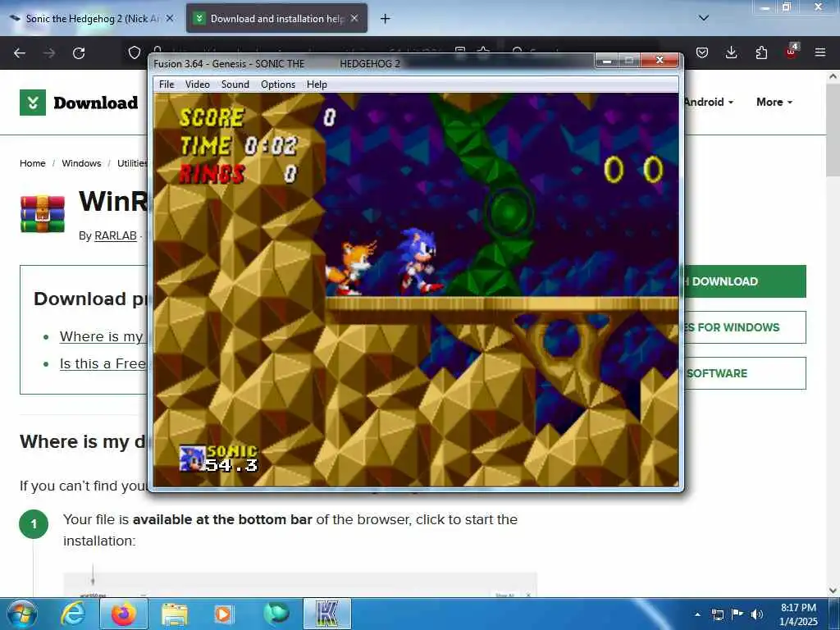This screenshot has height=630, width=840.
Task: Go to the Home breadcrumb
Action: (x=33, y=163)
